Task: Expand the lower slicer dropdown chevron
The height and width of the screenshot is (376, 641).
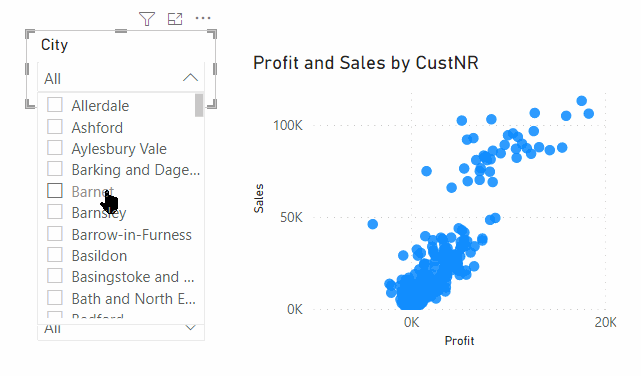Action: pos(191,327)
